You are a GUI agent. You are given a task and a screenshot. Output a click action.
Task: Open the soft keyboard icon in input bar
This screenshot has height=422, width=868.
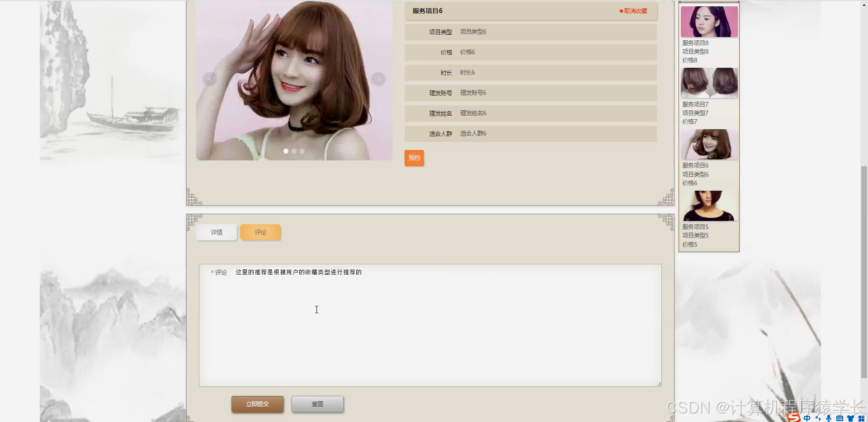[x=840, y=418]
